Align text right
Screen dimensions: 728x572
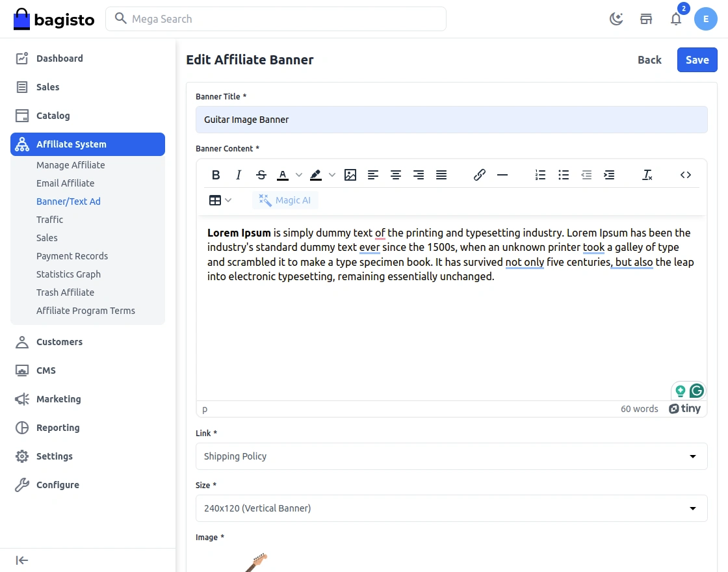pos(419,175)
